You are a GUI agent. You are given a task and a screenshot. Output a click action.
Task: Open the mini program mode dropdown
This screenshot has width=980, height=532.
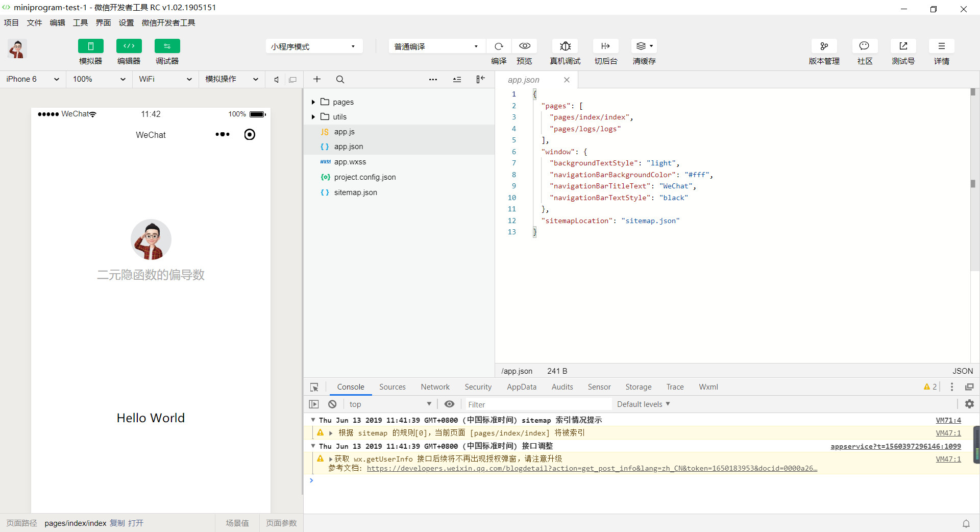tap(314, 46)
